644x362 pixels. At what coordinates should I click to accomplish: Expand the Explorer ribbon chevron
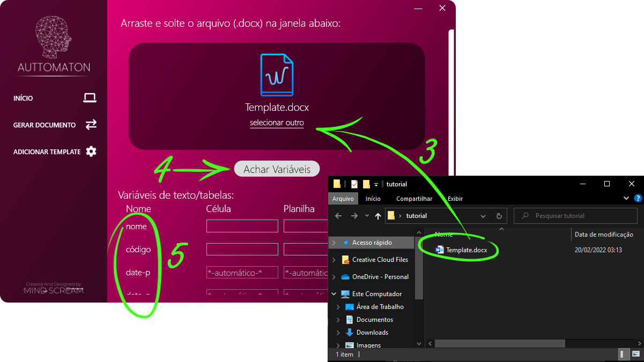pyautogui.click(x=626, y=198)
